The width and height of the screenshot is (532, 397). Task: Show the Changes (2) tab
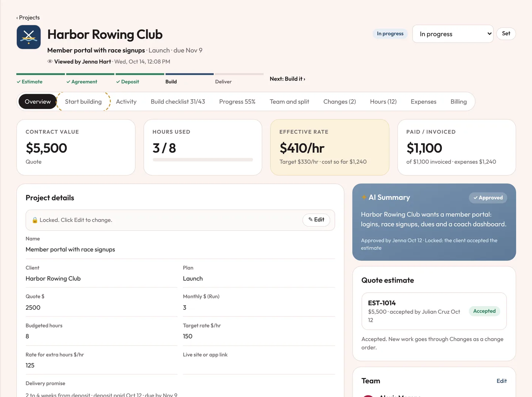339,101
